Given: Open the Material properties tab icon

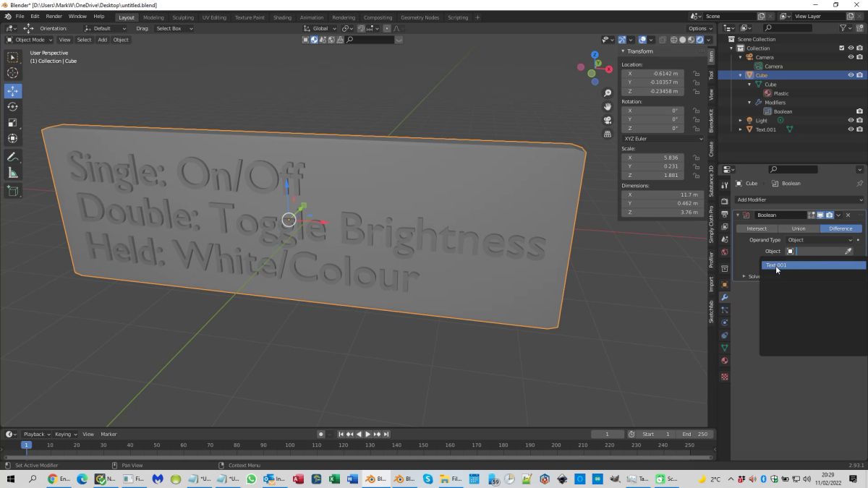Looking at the screenshot, I should point(724,361).
